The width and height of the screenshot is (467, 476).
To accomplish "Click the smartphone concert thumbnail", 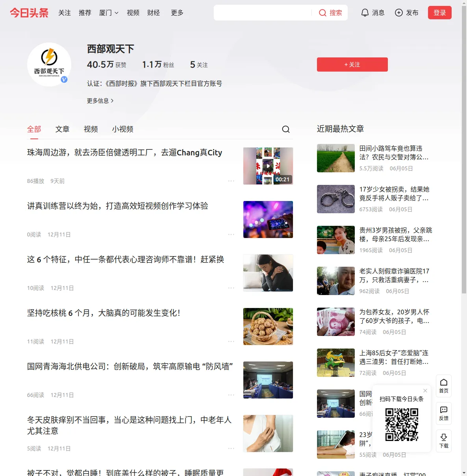I will (x=268, y=220).
